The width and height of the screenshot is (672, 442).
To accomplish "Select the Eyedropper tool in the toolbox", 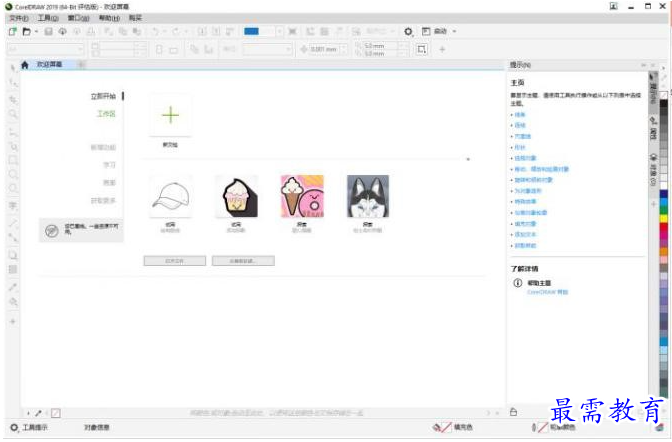I will tap(13, 287).
